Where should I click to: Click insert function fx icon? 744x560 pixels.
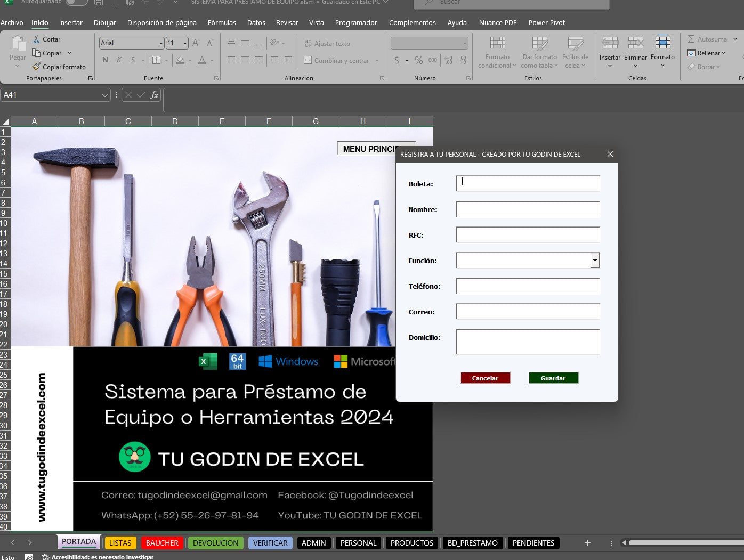coord(154,95)
